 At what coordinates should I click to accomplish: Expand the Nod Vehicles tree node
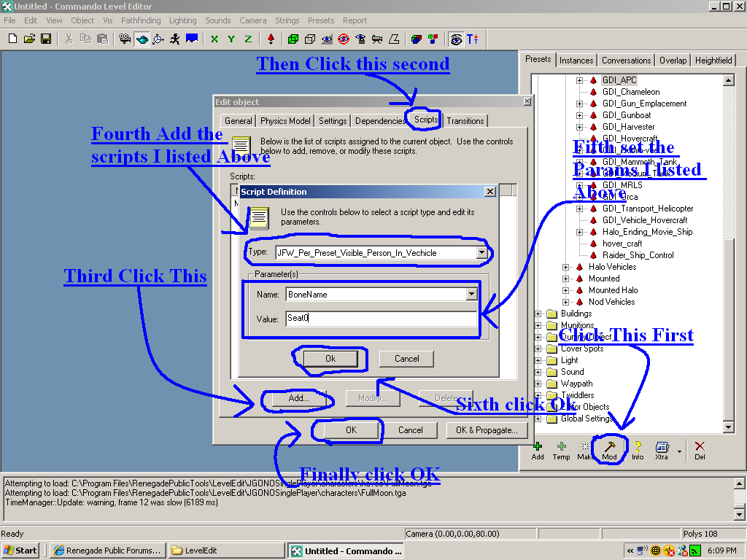pyautogui.click(x=566, y=302)
